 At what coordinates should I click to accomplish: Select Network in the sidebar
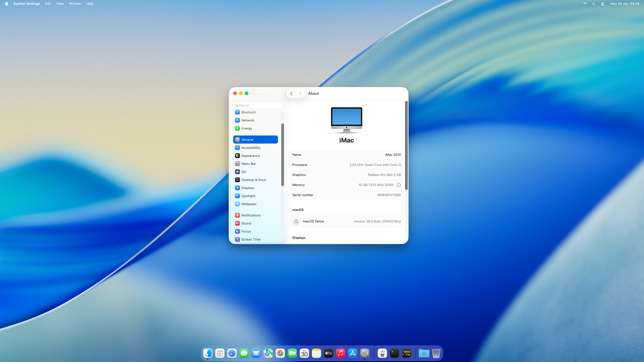tap(248, 120)
